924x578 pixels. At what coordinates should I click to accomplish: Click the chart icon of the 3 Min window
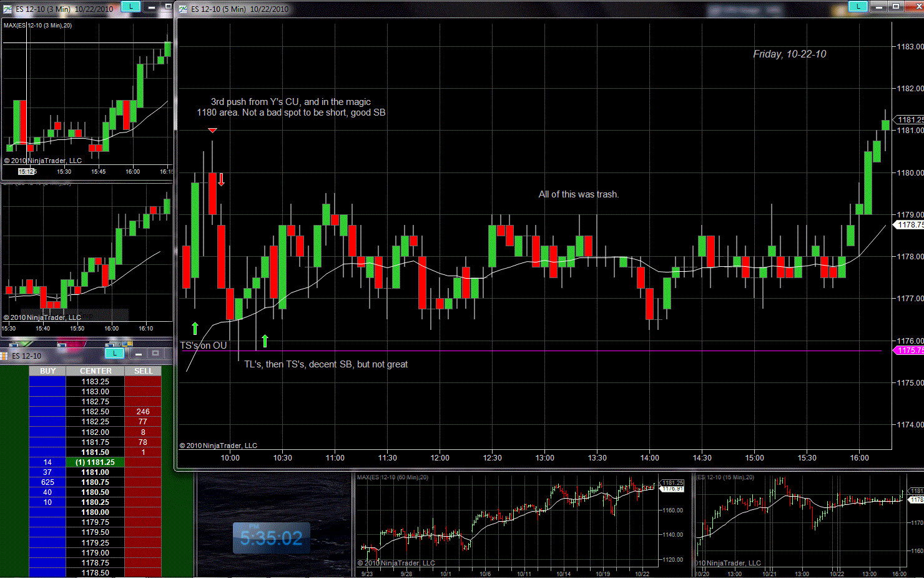[7, 9]
